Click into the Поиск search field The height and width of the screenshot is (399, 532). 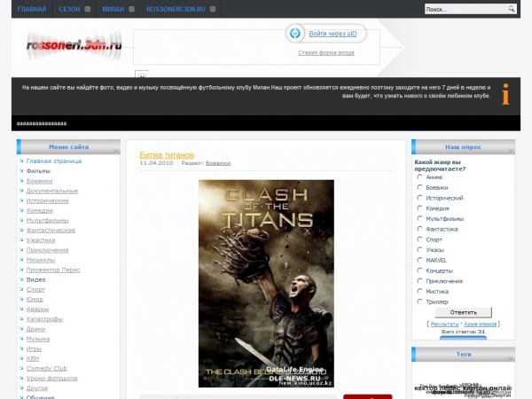(466, 9)
